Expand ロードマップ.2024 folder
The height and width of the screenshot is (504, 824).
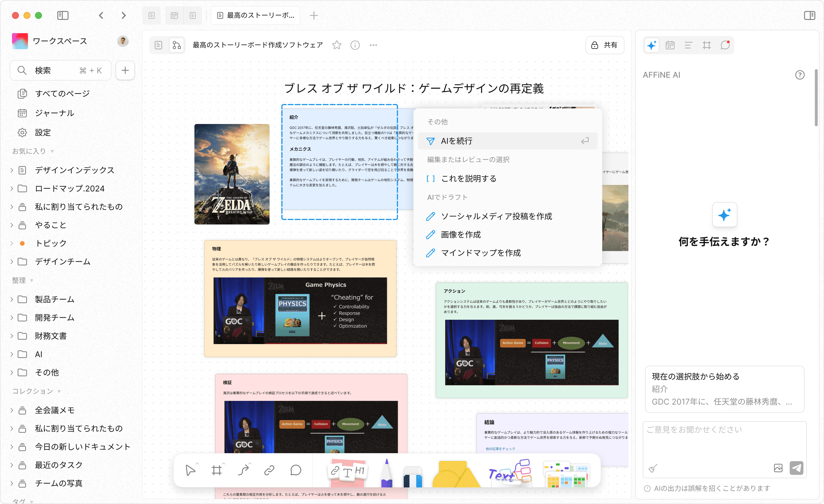[x=12, y=189]
